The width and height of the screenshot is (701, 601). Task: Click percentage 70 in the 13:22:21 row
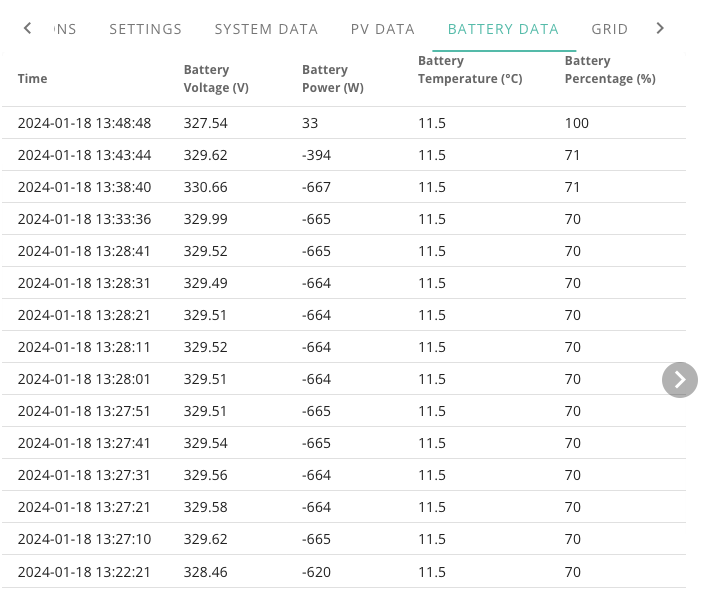[x=573, y=572]
